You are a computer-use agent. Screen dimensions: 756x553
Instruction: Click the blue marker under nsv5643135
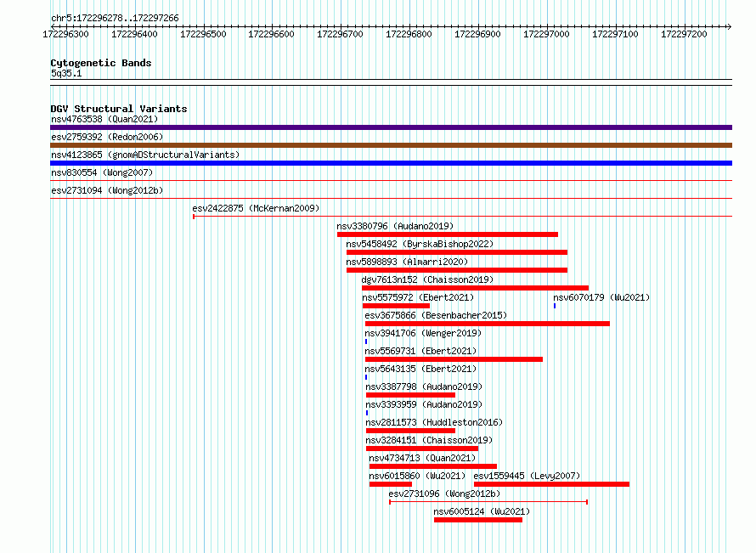tap(366, 377)
